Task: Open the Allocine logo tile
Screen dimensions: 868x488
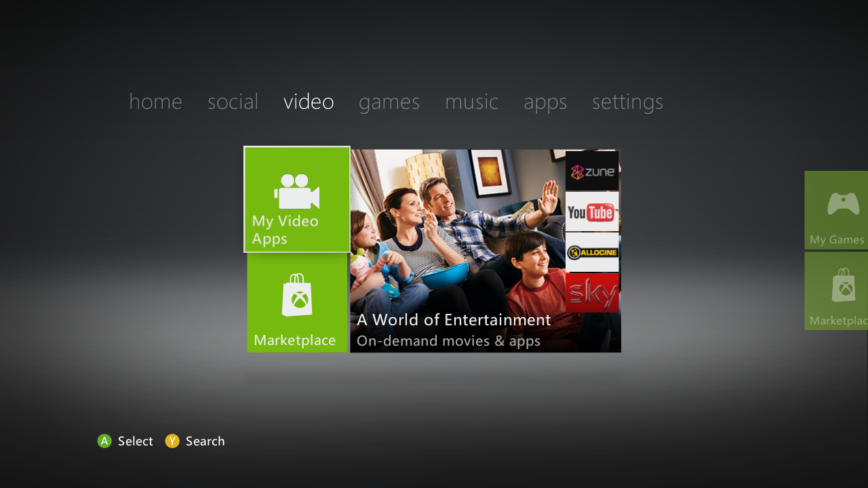Action: pos(592,252)
